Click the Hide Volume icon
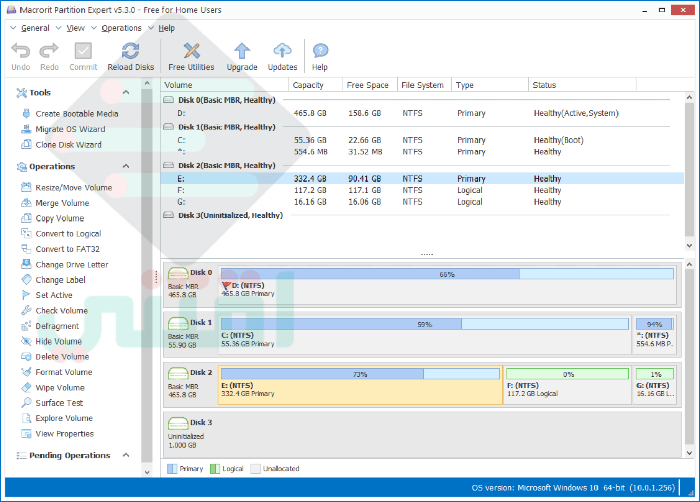This screenshot has width=700, height=502. click(x=26, y=341)
